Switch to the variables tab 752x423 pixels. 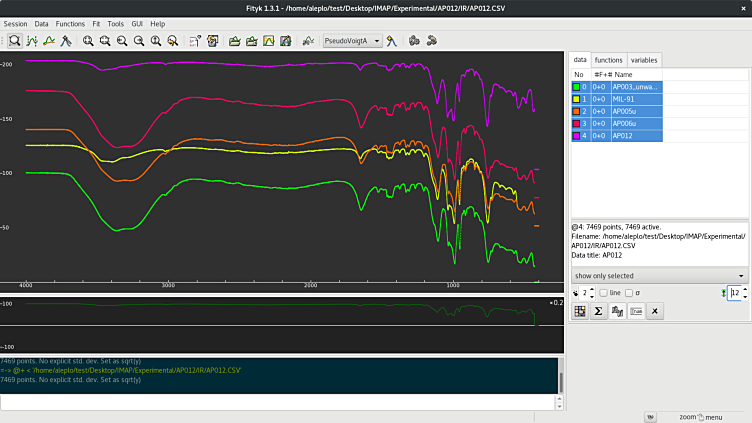click(x=646, y=60)
